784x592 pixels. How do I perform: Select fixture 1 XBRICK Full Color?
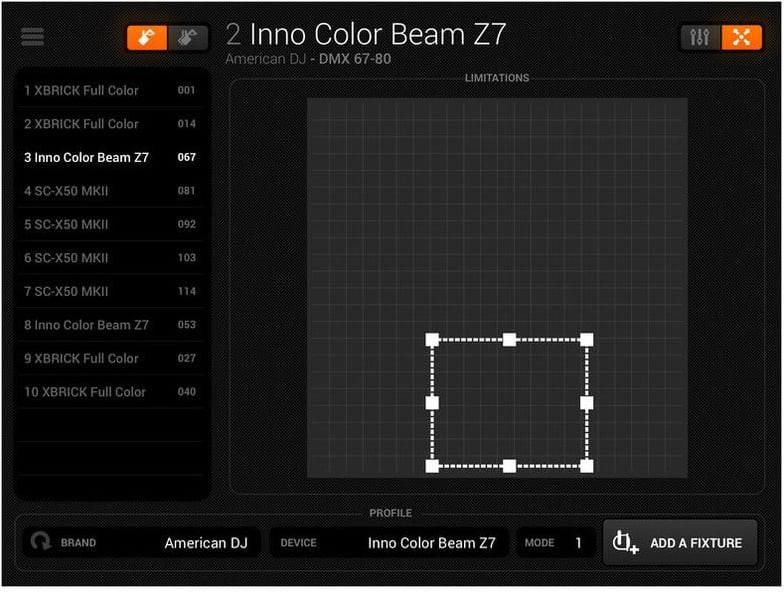[110, 90]
